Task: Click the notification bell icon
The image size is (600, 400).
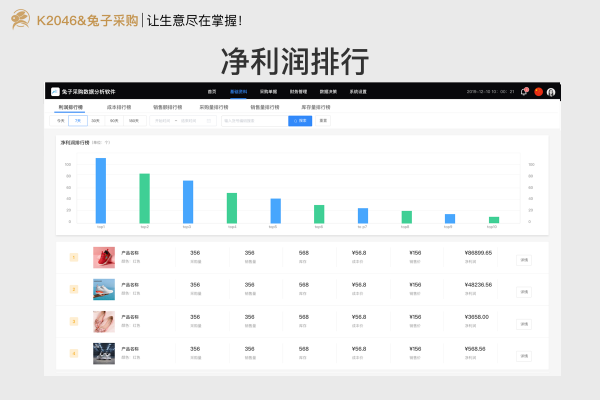Action: coord(524,91)
